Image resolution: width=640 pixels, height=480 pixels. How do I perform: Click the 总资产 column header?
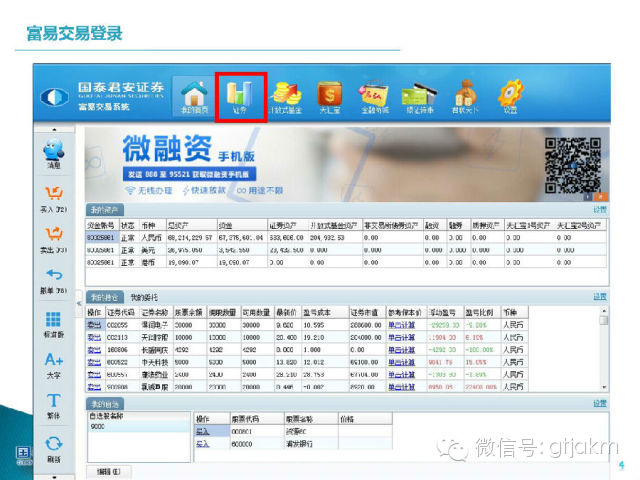191,225
